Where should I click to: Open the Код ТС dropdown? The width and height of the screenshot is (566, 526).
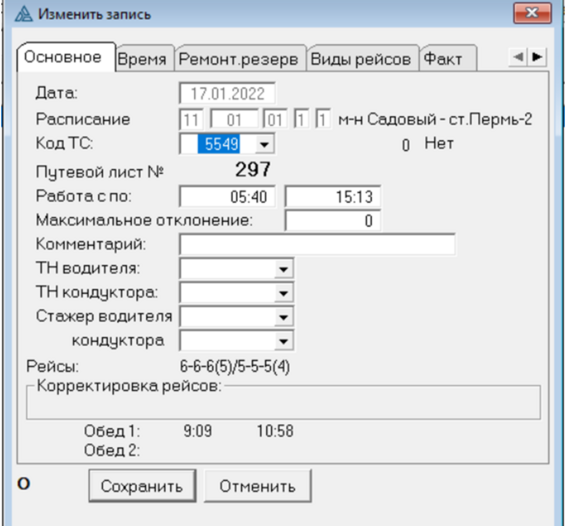click(265, 144)
